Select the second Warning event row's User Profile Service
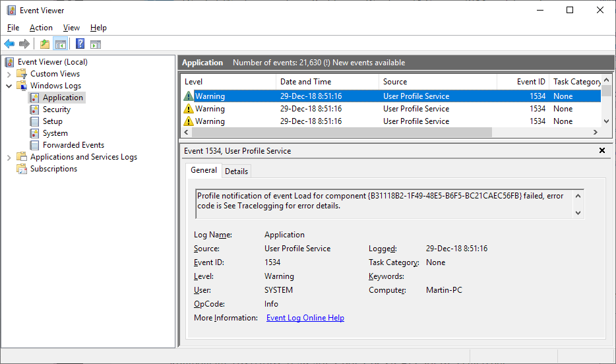 (416, 109)
